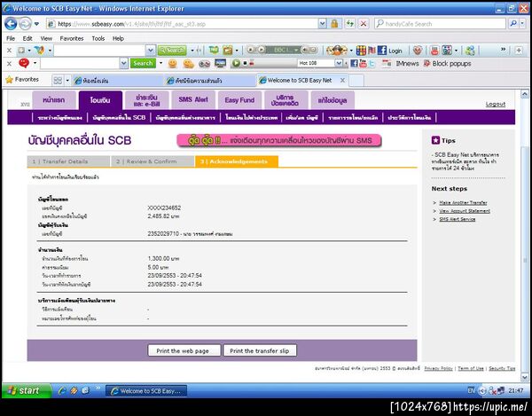Click the green Search button in the first toolbar
The width and height of the screenshot is (532, 416).
pyautogui.click(x=172, y=51)
